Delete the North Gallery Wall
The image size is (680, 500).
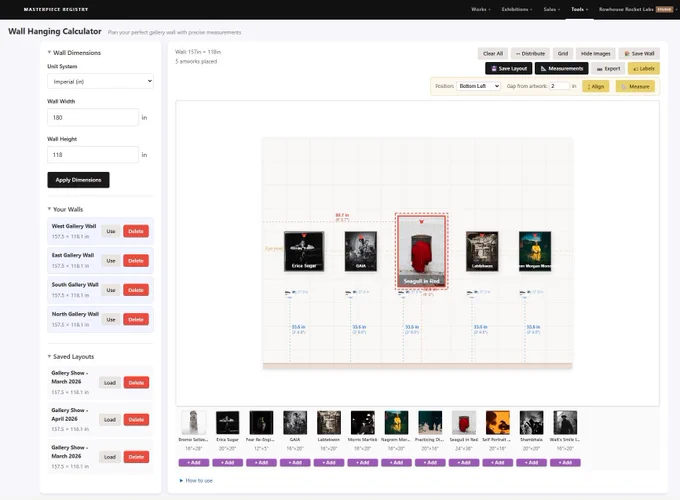[x=136, y=320]
